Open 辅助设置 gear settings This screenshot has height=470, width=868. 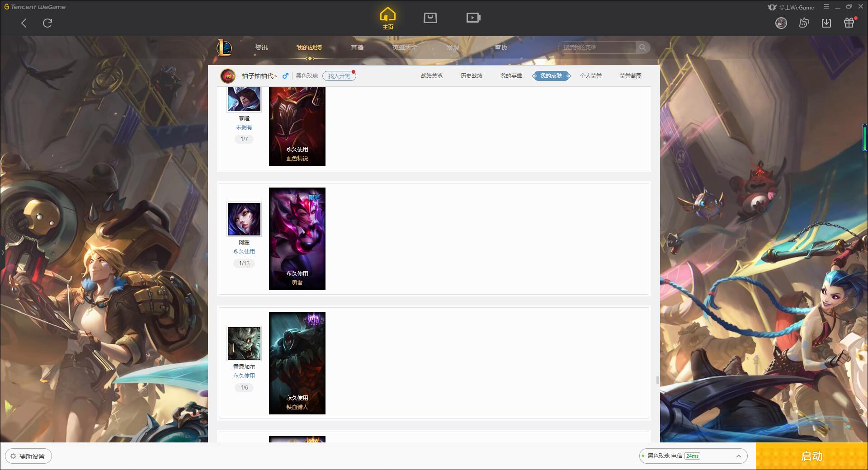(x=28, y=456)
